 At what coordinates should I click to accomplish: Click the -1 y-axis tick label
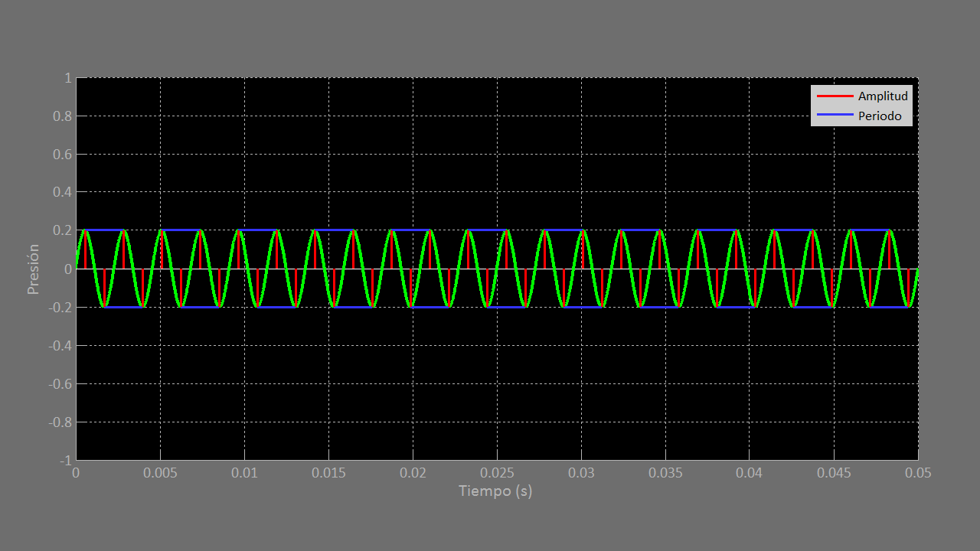click(x=65, y=461)
